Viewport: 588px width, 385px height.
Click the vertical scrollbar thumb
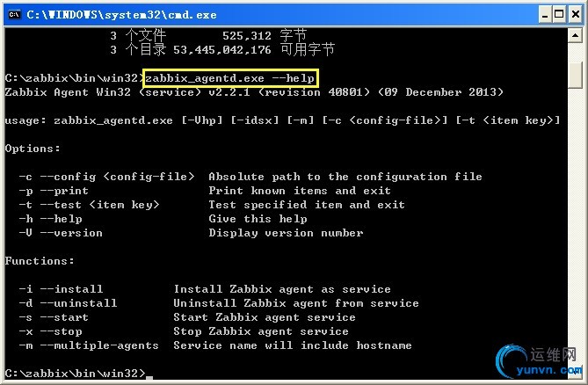pos(575,73)
